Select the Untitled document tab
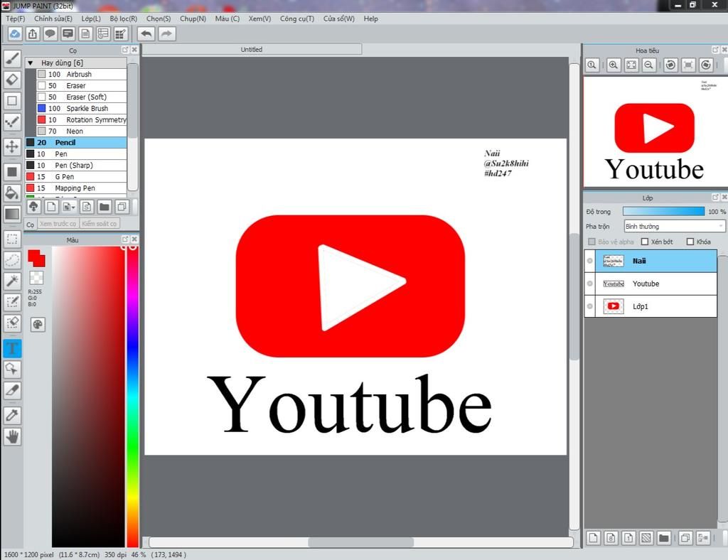The width and height of the screenshot is (728, 560). [x=251, y=49]
